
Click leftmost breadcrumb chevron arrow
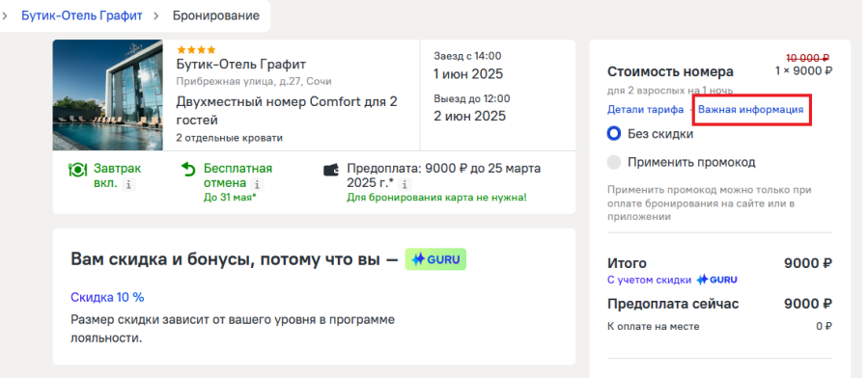coord(5,15)
